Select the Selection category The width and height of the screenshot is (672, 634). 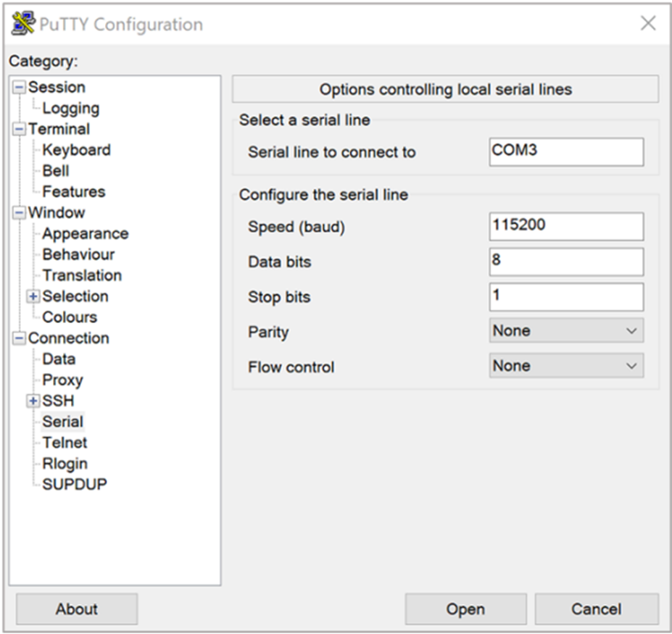click(75, 296)
